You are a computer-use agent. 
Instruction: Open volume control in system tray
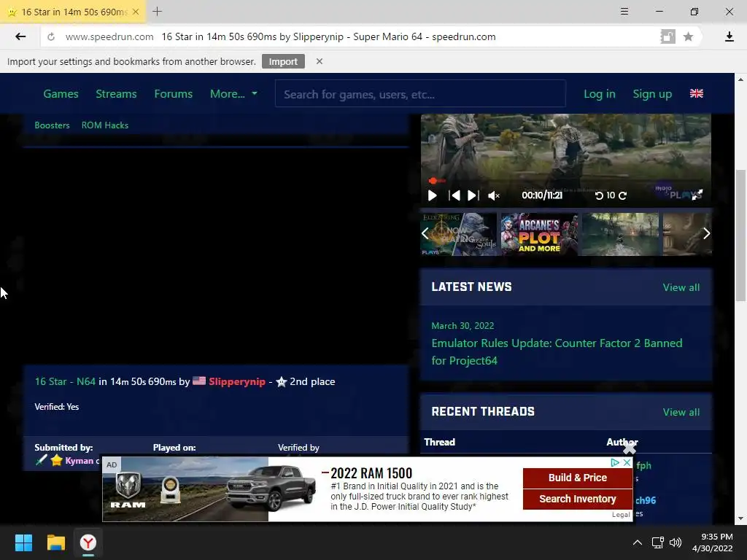pyautogui.click(x=675, y=542)
